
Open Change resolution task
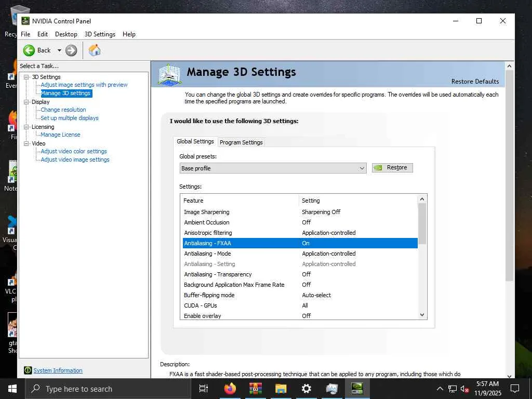point(63,110)
